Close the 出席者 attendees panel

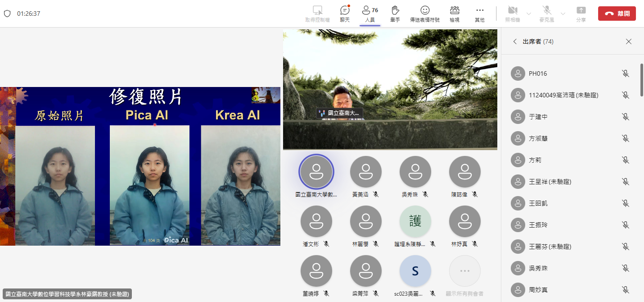pyautogui.click(x=629, y=41)
